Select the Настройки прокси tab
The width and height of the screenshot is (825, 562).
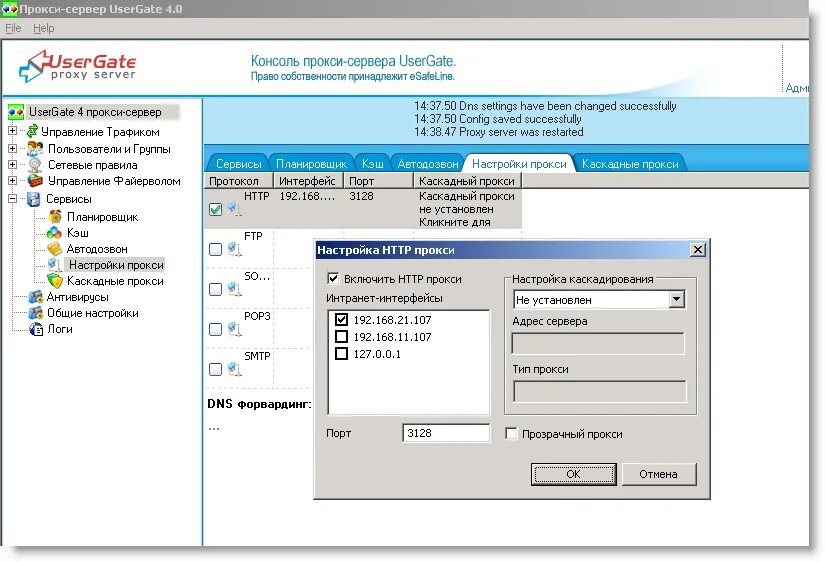click(519, 164)
